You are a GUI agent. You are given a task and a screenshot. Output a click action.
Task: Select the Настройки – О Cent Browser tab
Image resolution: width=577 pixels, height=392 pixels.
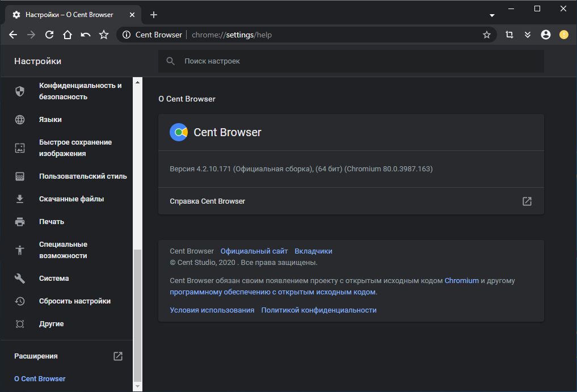click(x=73, y=15)
